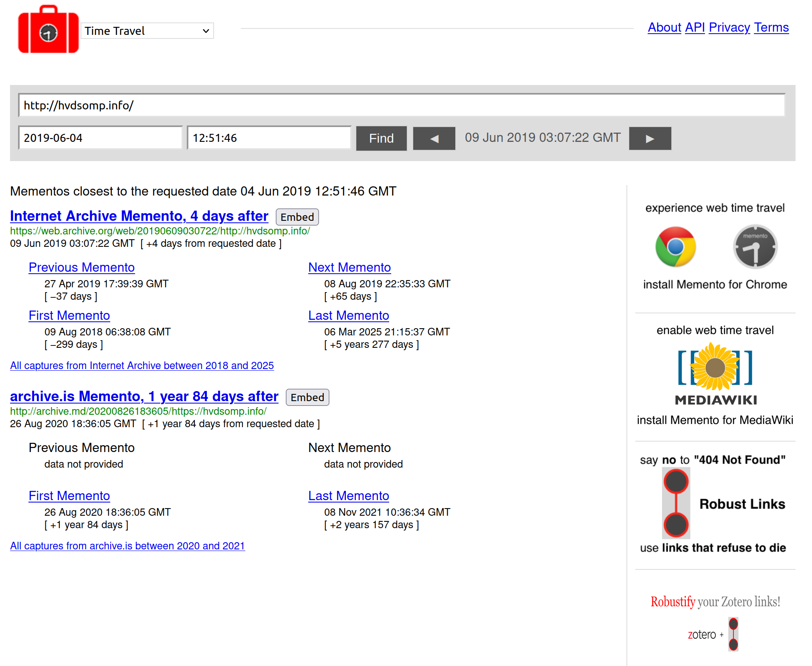The width and height of the screenshot is (812, 666).
Task: Go to next memento with right arrow
Action: tap(650, 138)
